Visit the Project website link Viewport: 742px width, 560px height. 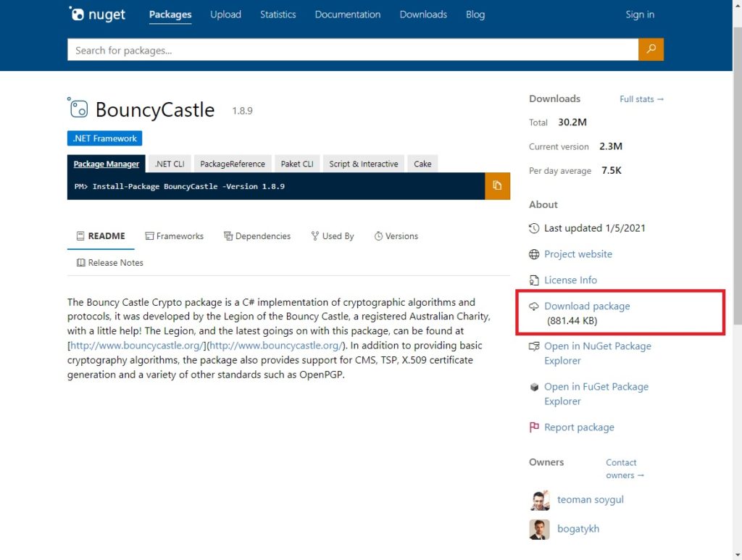[x=578, y=254]
